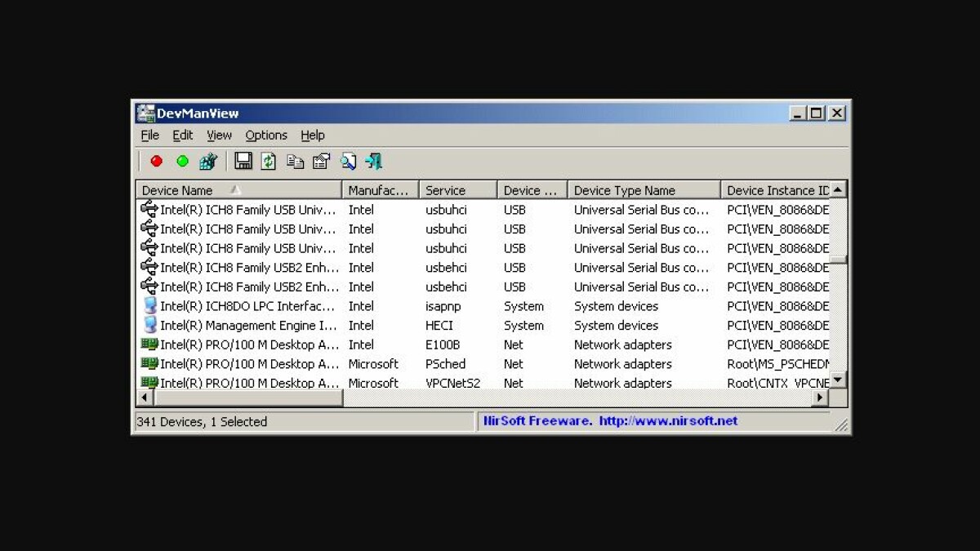The image size is (980, 551).
Task: Click the device icon of the Management Engine row
Action: [x=149, y=326]
